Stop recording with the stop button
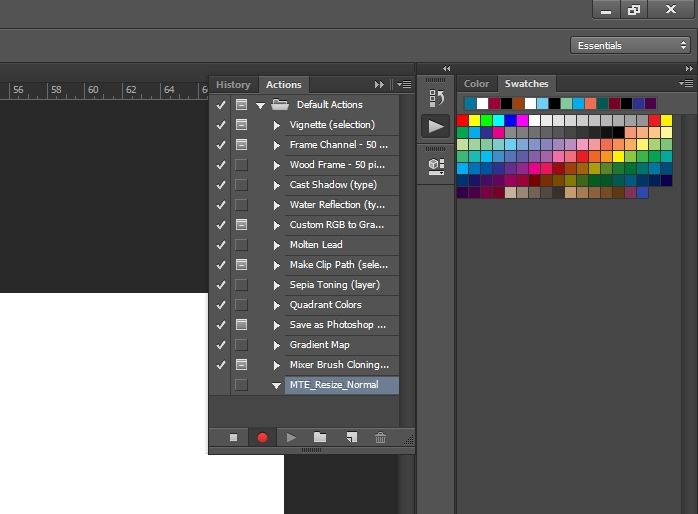The image size is (698, 514). coord(234,437)
